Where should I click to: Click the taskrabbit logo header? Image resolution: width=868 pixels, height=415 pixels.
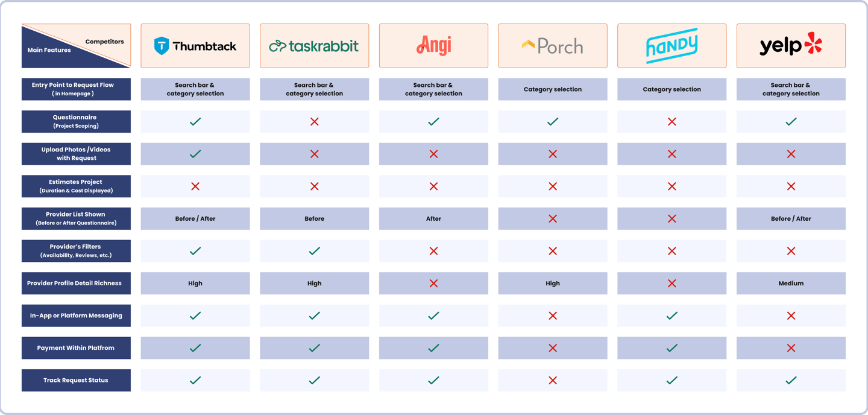coord(314,46)
